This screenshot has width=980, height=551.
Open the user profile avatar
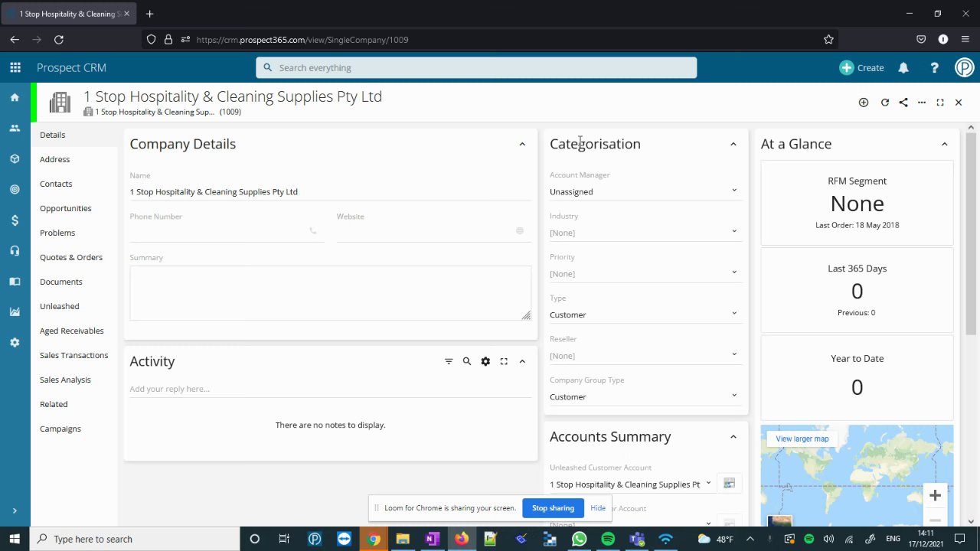(964, 67)
